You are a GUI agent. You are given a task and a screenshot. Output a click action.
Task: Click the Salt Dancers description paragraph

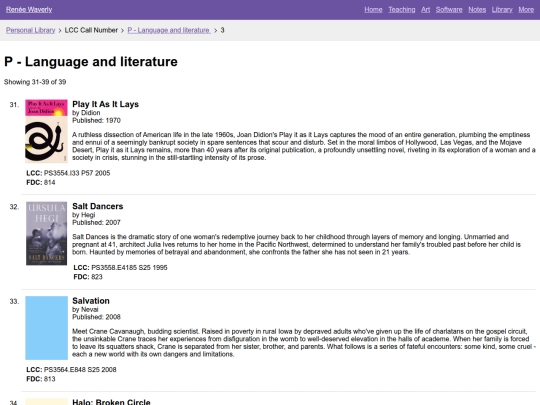pyautogui.click(x=296, y=245)
